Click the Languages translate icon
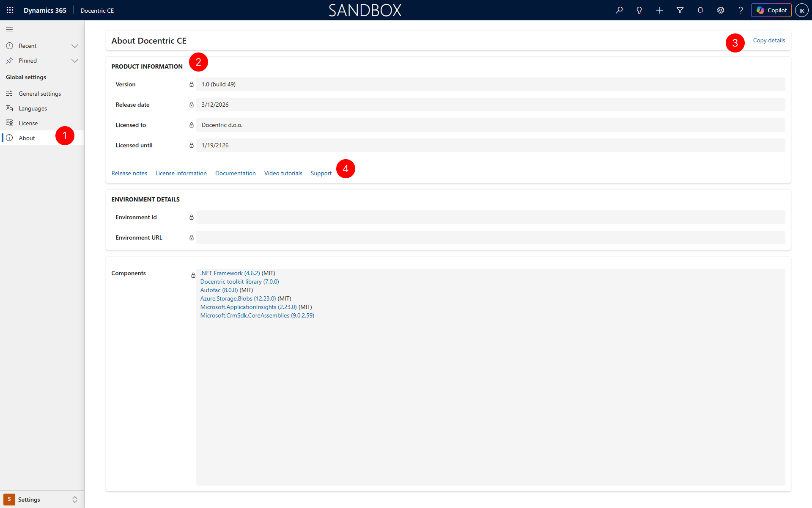Screen dimensions: 812x508 [x=9, y=108]
